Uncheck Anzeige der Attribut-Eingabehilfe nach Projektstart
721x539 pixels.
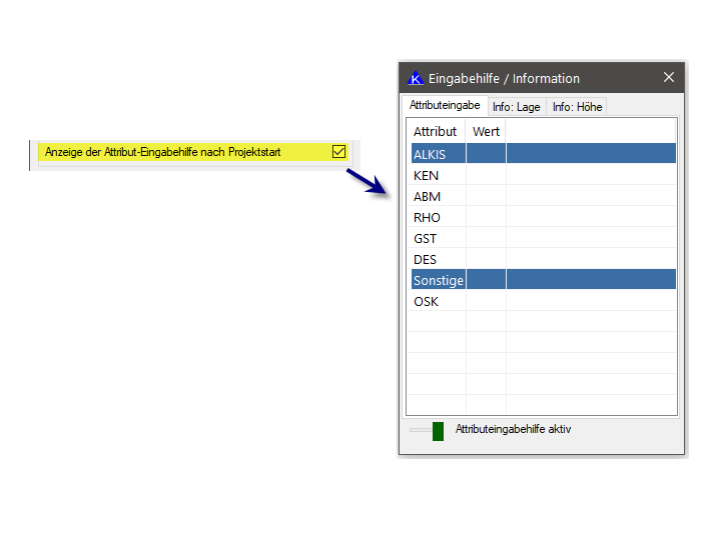click(338, 152)
